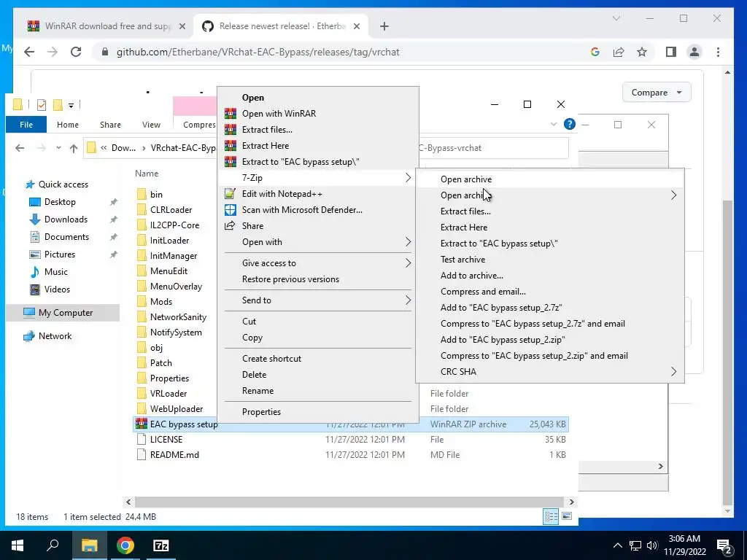The image size is (747, 560).
Task: Open Chrome three-dot menu
Action: 718,52
